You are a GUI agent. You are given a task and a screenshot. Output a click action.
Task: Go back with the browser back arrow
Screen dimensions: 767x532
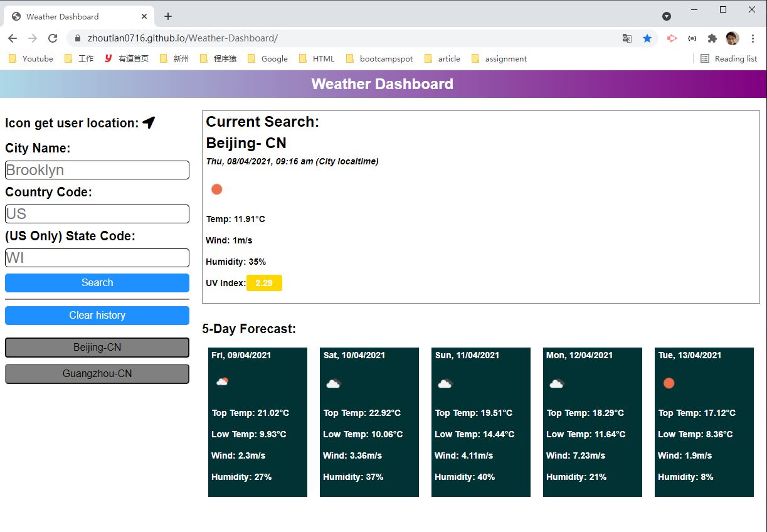[x=13, y=38]
